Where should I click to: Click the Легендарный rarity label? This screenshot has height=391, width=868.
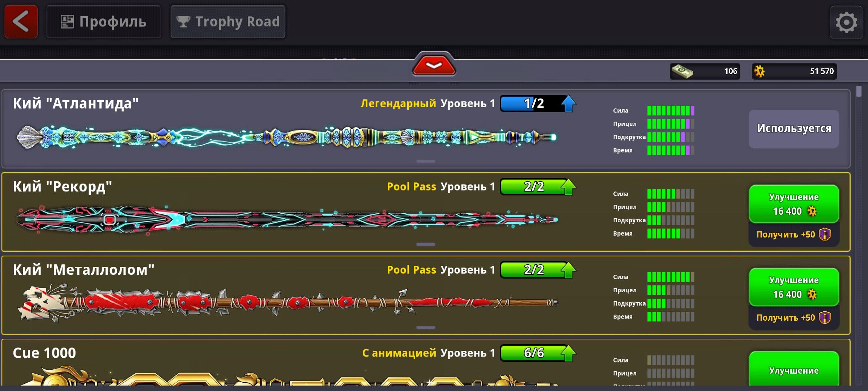398,104
